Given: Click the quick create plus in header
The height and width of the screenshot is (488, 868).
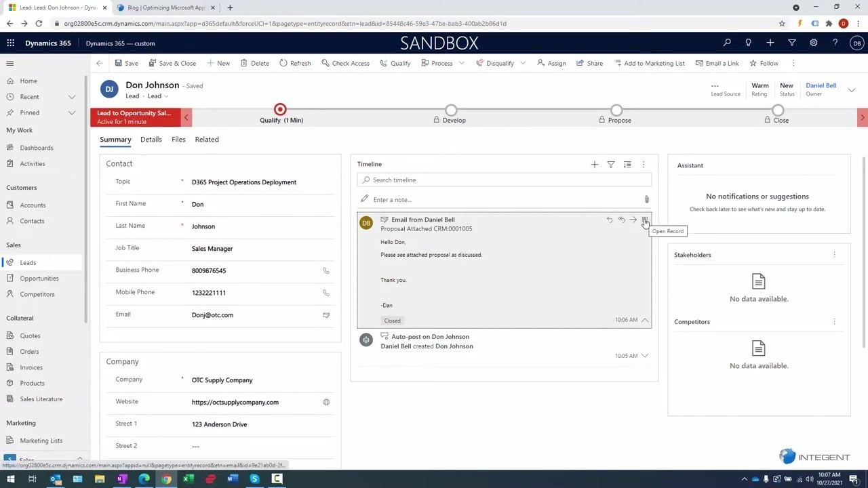Looking at the screenshot, I should pos(770,43).
